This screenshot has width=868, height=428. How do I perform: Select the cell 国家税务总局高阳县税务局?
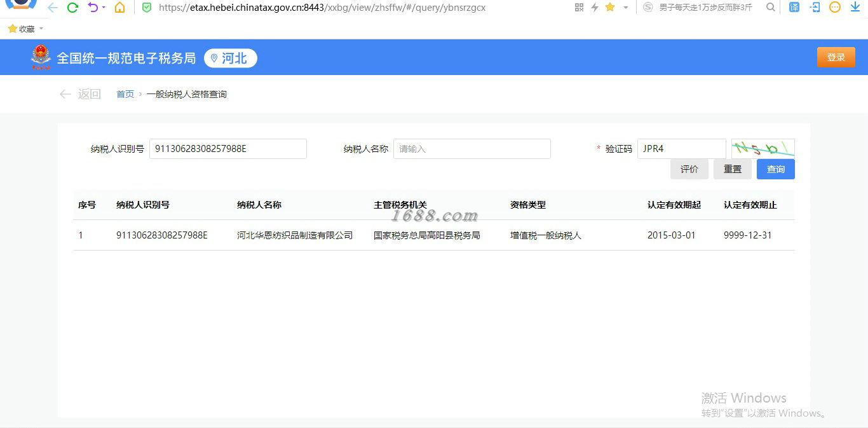[427, 235]
